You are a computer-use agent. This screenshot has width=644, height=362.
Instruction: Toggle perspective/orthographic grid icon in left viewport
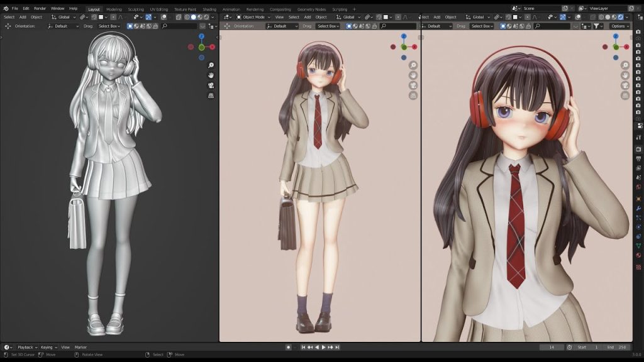211,96
